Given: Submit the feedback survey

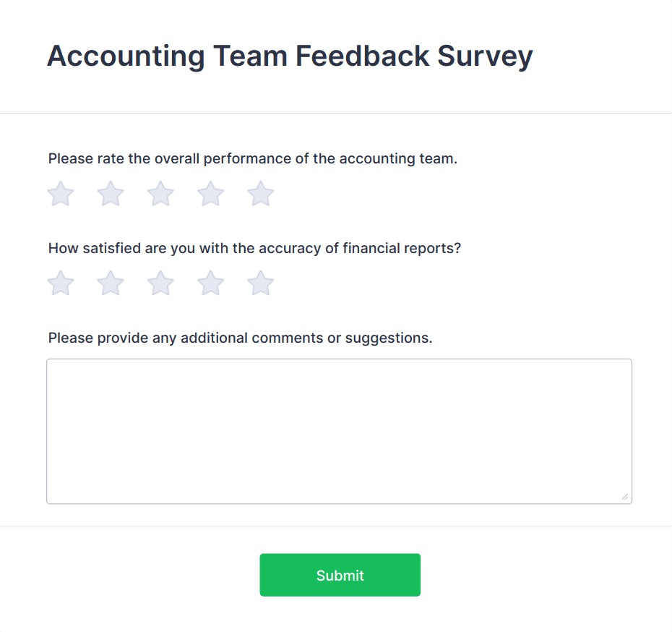Looking at the screenshot, I should click(340, 575).
